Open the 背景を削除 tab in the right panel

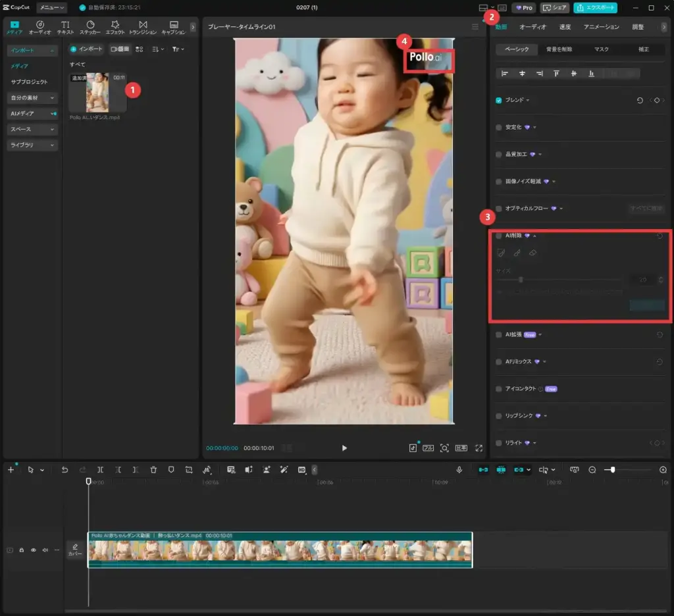point(561,49)
